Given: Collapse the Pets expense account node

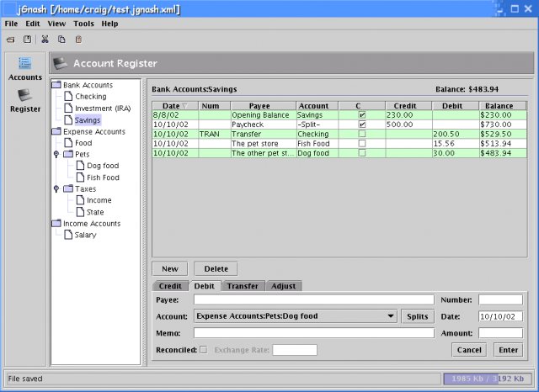Looking at the screenshot, I should coord(56,155).
